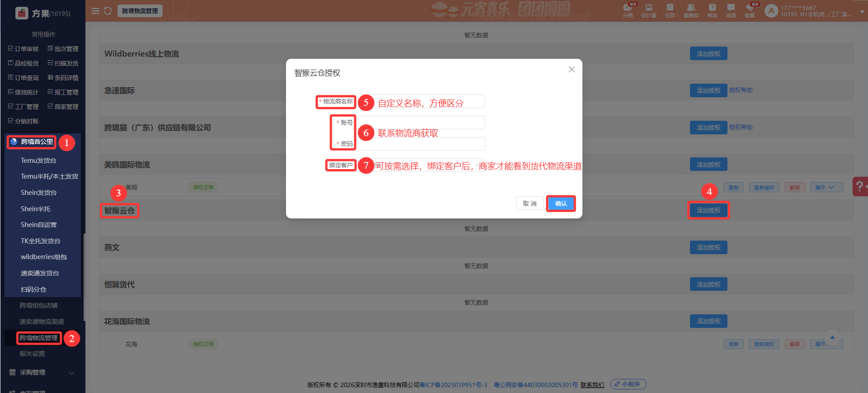The height and width of the screenshot is (393, 868).
Task: Collapse the sidebar with the menu fold icon
Action: 95,11
